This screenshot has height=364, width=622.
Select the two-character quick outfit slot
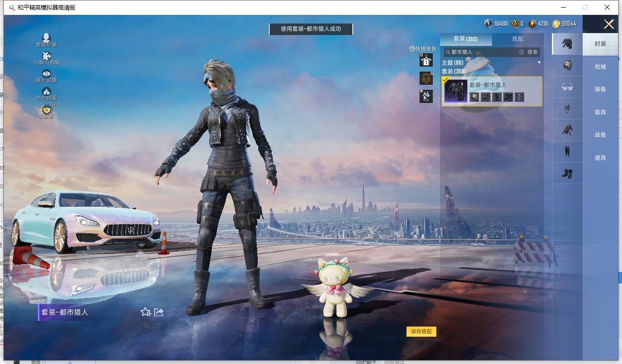tap(426, 96)
